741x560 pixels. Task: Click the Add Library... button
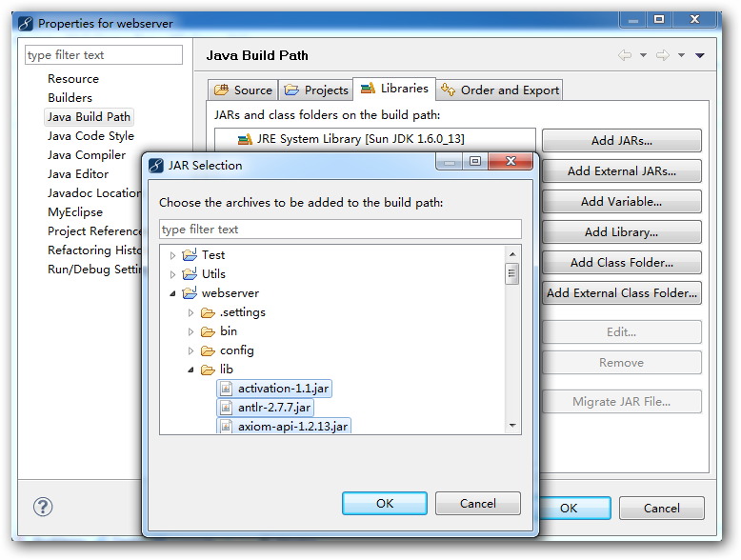pos(621,232)
